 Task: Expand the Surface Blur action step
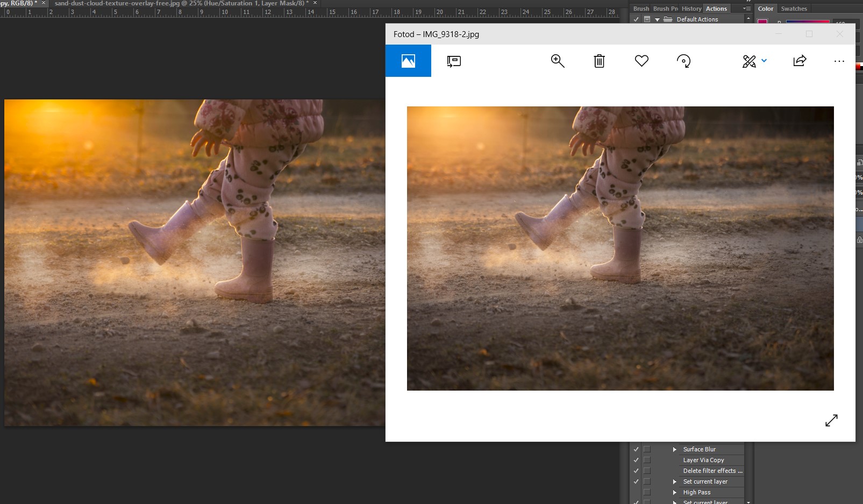(674, 449)
